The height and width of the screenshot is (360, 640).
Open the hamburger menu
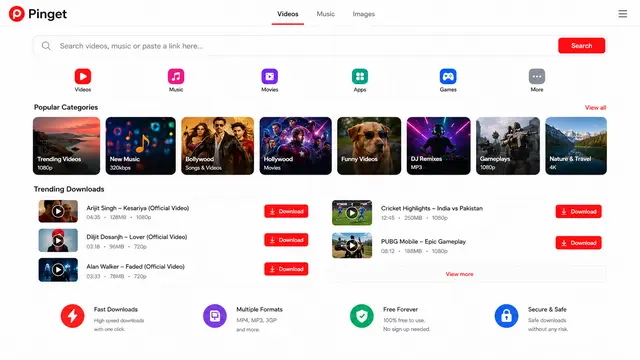622,14
